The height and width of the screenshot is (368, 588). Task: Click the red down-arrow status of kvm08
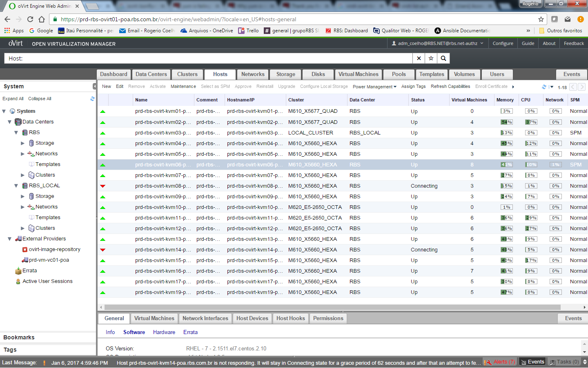(x=102, y=186)
